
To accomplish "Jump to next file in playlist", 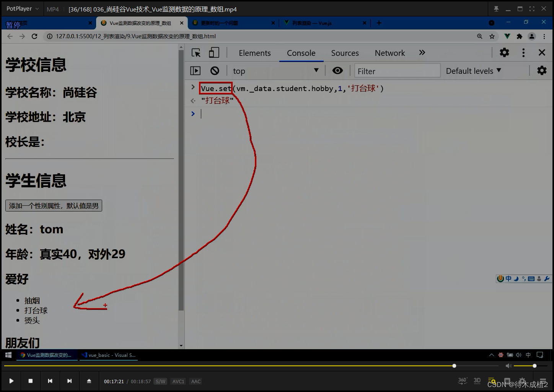I will pos(69,381).
